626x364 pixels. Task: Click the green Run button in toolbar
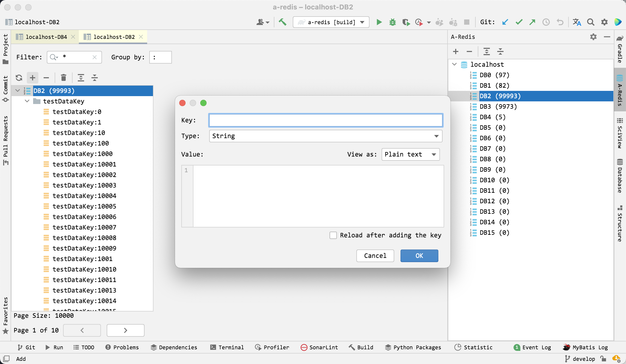point(379,22)
